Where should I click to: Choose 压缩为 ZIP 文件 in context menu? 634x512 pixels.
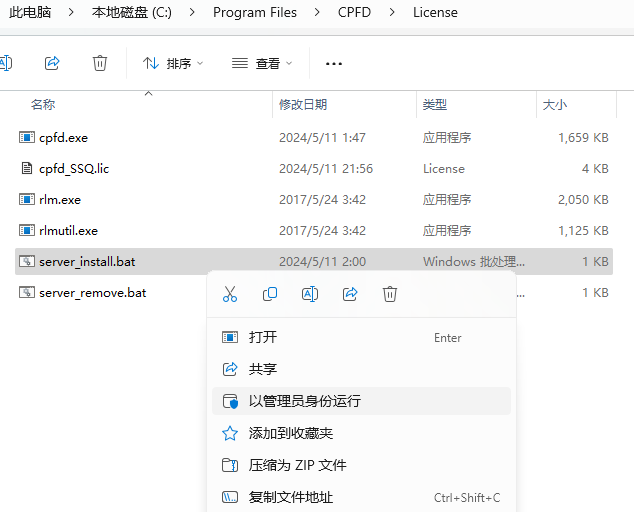(x=361, y=465)
